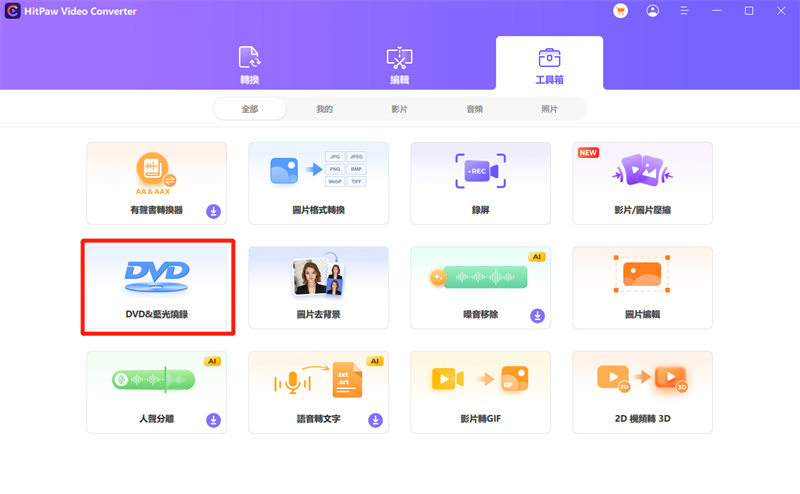The width and height of the screenshot is (800, 494).
Task: Open the 有聲書轉換器 audiobook converter tool
Action: [157, 183]
